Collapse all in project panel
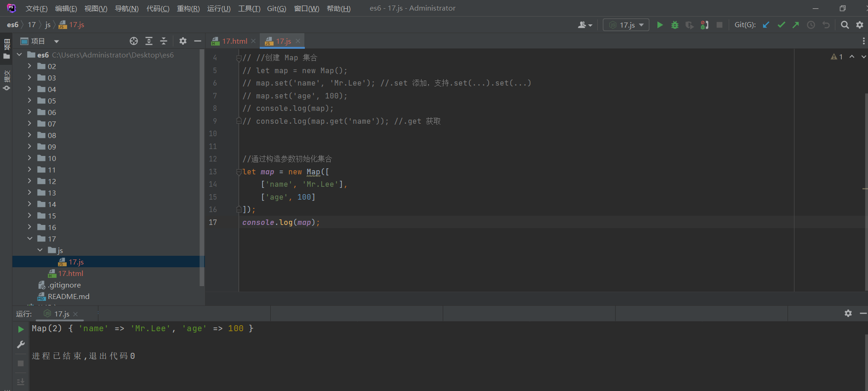The height and width of the screenshot is (391, 868). (164, 41)
